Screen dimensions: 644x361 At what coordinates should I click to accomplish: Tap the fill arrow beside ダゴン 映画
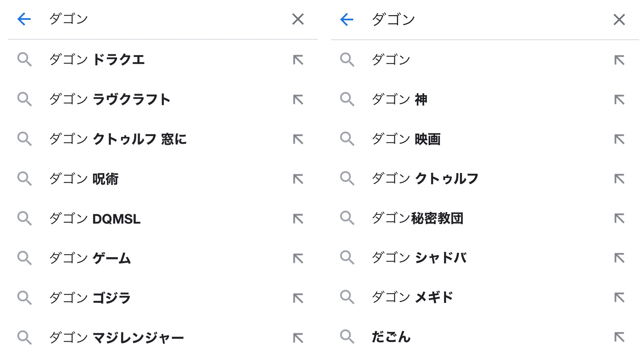pyautogui.click(x=619, y=139)
